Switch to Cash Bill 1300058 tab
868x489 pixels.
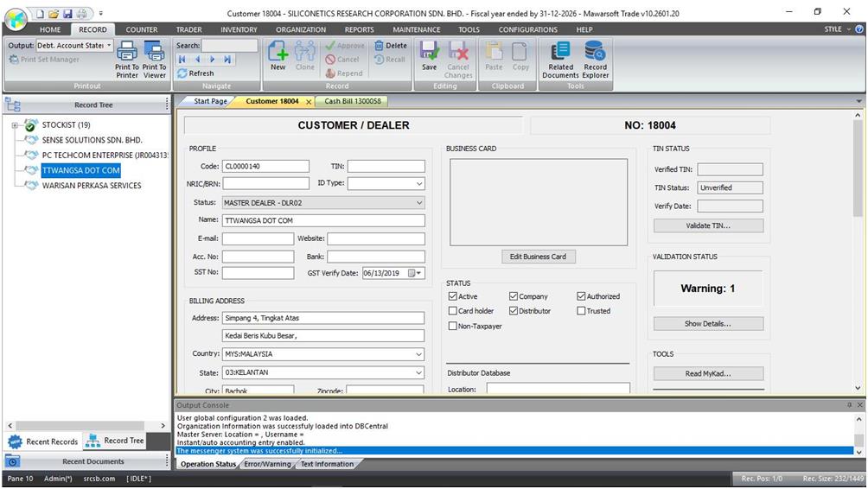352,101
